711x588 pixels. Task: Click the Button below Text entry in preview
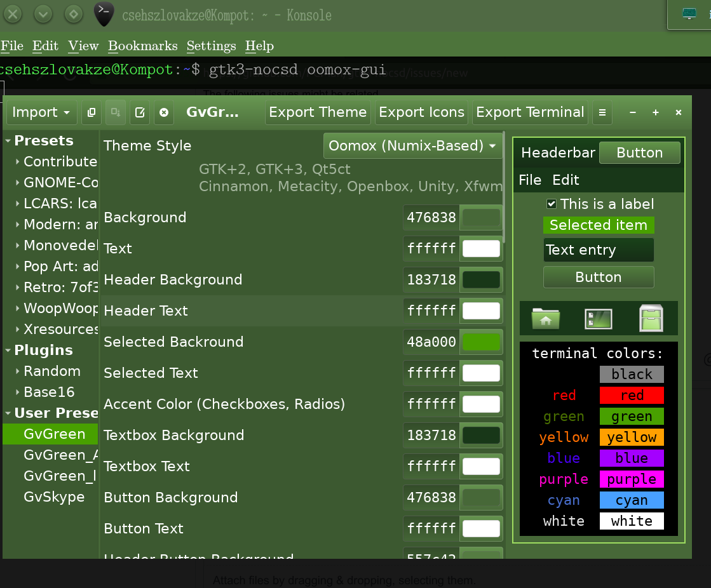tap(599, 277)
